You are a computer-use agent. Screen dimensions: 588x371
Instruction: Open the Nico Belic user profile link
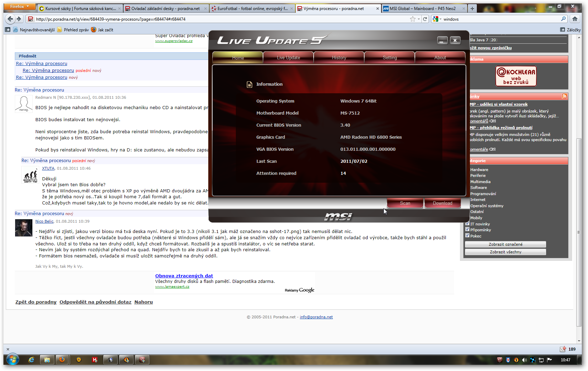coord(44,221)
